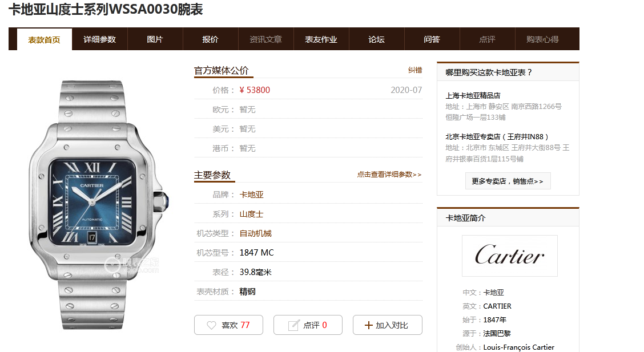Click the 纠错 link

pyautogui.click(x=415, y=70)
